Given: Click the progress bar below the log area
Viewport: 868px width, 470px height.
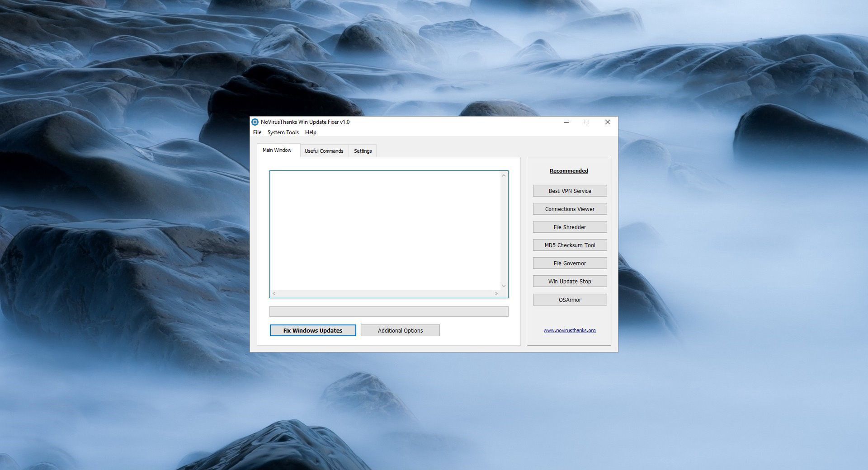Looking at the screenshot, I should point(388,311).
